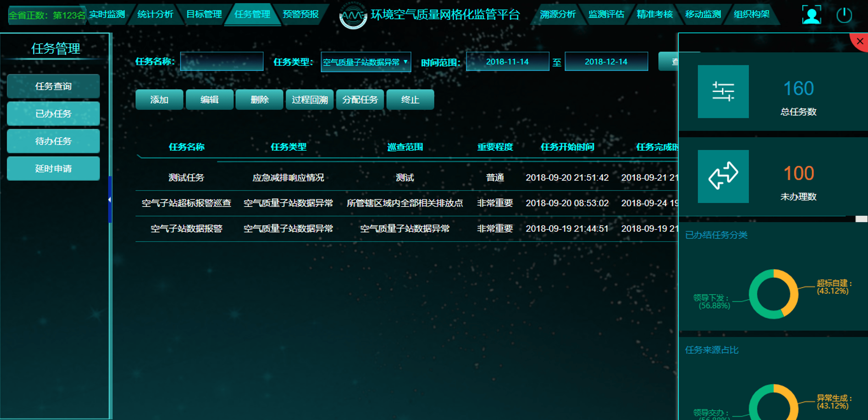This screenshot has width=868, height=420.
Task: Select the 测试任务 row
Action: tap(407, 178)
